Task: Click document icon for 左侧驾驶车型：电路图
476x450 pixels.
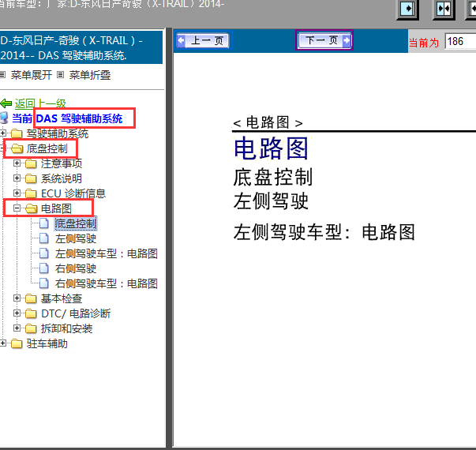Action: (x=44, y=253)
